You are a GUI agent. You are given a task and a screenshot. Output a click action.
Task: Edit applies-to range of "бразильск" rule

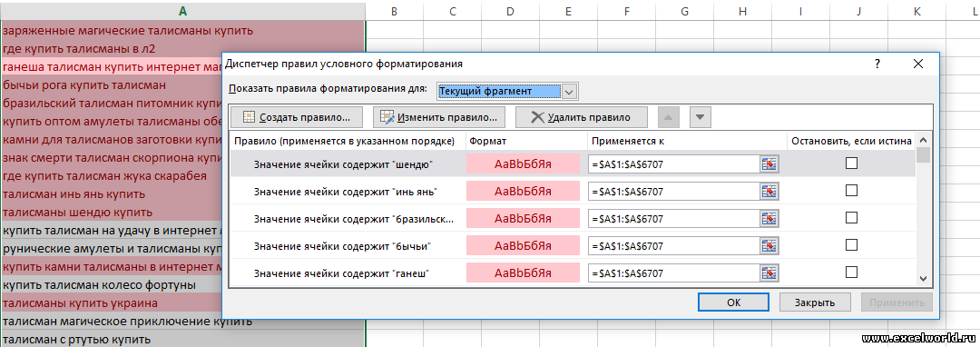674,218
